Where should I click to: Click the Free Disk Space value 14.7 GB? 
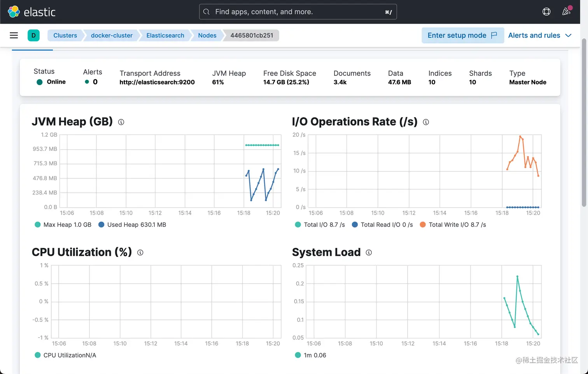click(x=286, y=82)
